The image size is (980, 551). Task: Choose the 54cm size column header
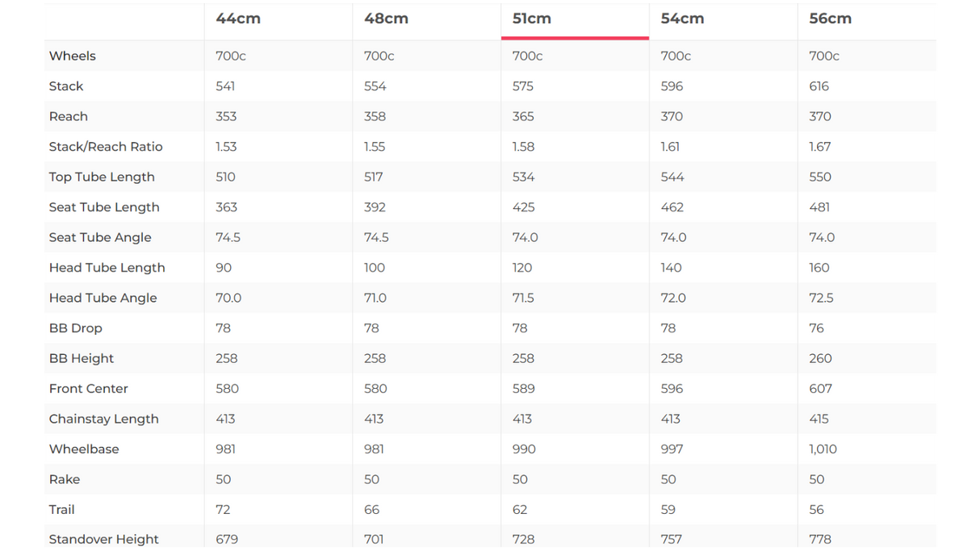click(x=682, y=19)
